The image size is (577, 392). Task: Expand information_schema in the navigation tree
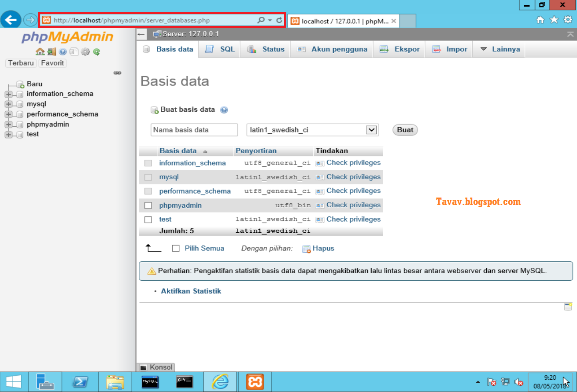(x=8, y=94)
